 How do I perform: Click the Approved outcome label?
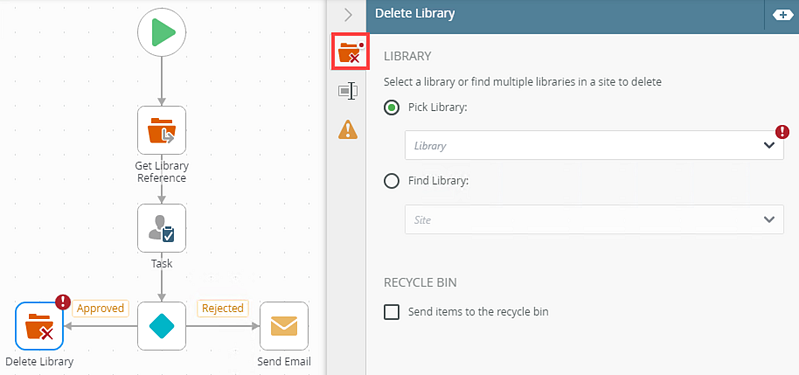tap(100, 308)
